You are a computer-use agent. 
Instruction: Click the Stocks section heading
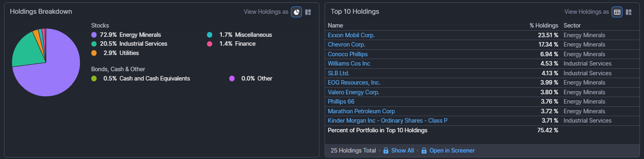100,25
